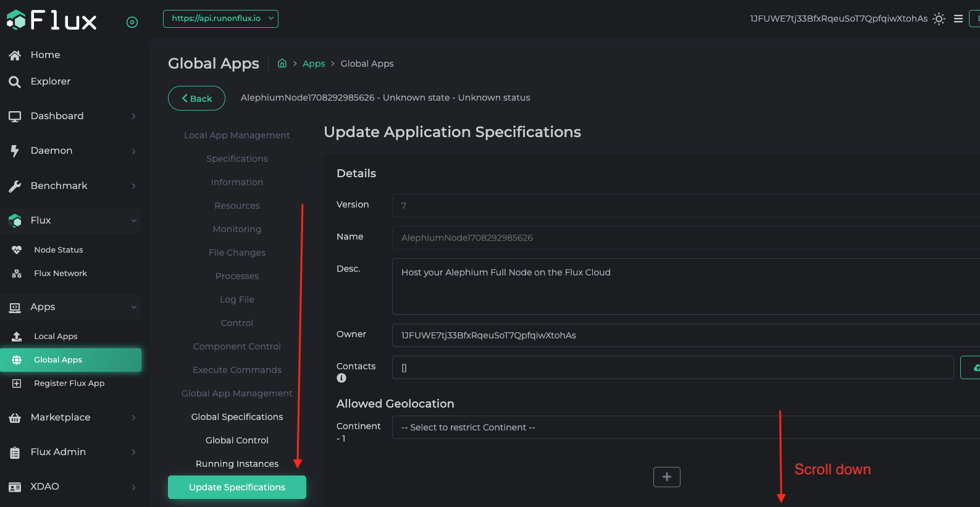This screenshot has width=980, height=507.
Task: Click the Global Apps globe icon
Action: 17,360
